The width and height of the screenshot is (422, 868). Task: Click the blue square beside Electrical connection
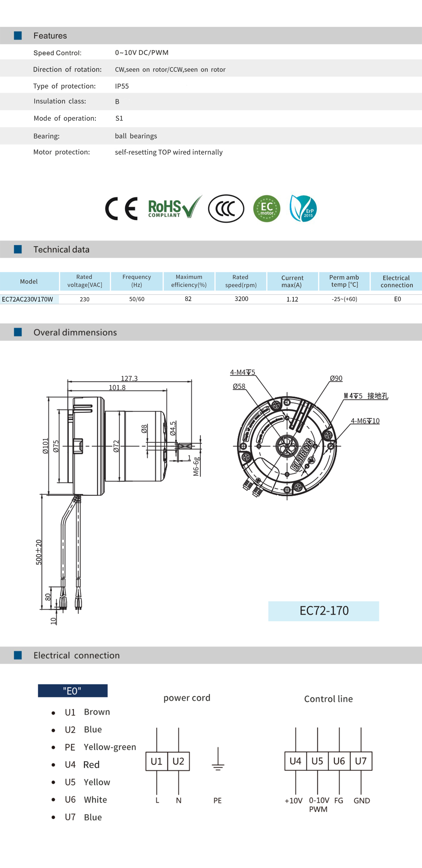[18, 655]
